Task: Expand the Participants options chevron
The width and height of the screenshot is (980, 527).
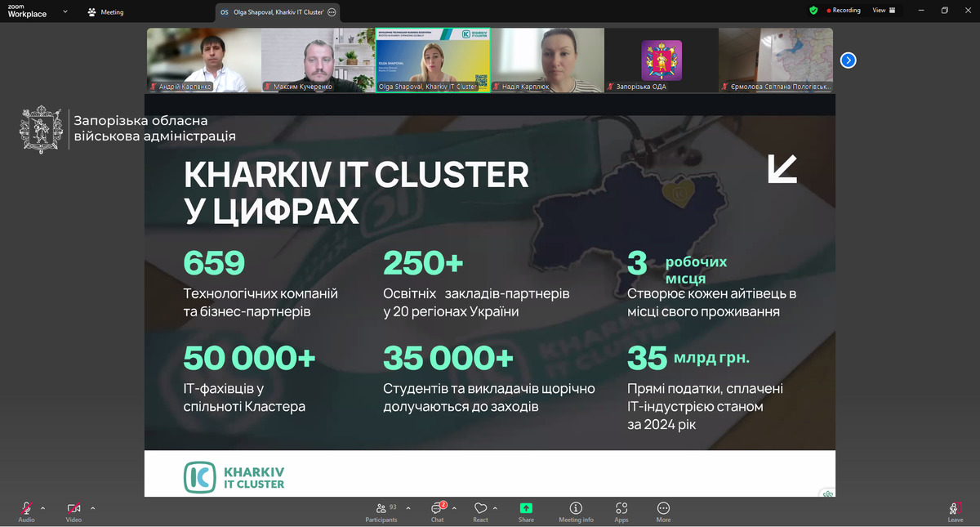Action: 408,507
